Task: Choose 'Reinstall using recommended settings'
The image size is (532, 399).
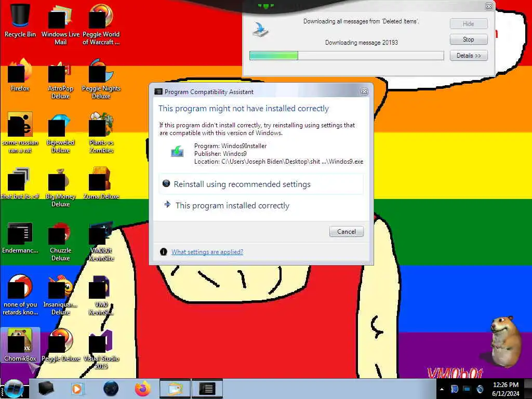Action: pyautogui.click(x=261, y=184)
